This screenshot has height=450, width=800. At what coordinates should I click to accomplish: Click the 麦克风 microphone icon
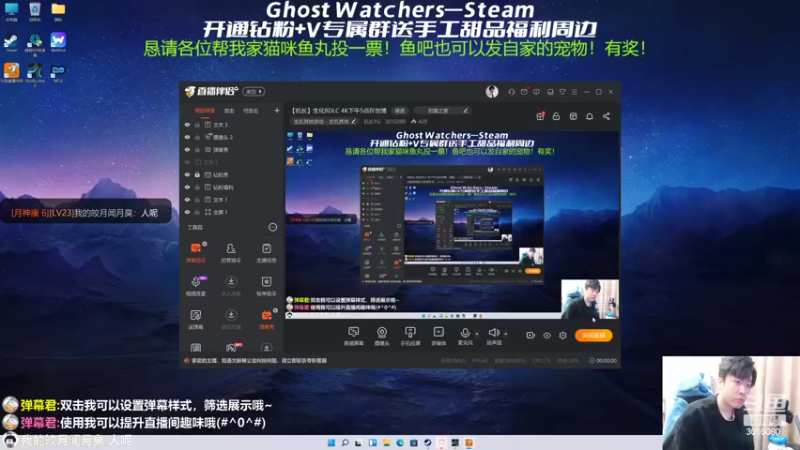[x=465, y=333]
